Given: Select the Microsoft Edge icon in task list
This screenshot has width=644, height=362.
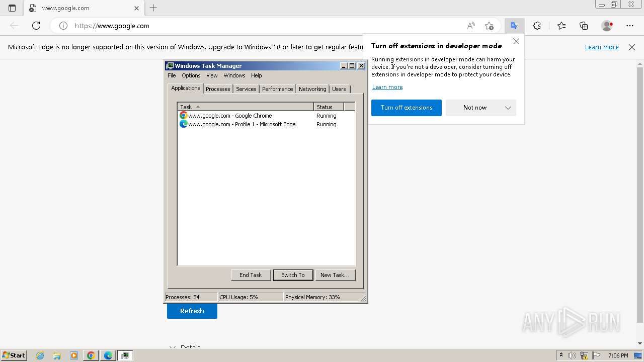Looking at the screenshot, I should point(184,124).
